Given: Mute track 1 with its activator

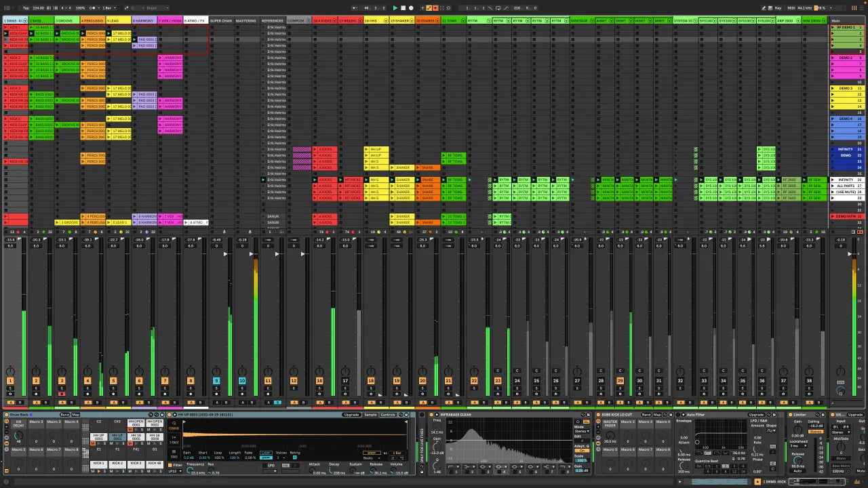Looking at the screenshot, I should point(10,382).
